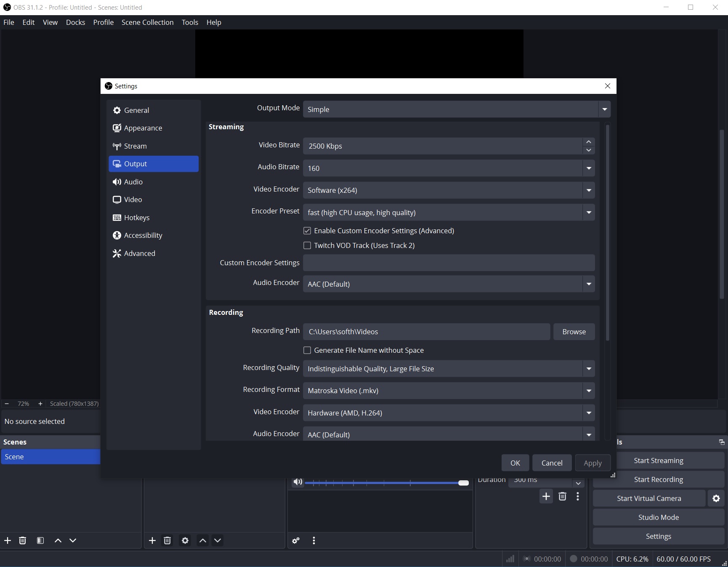728x567 pixels.
Task: Check Generate File Name without Space
Action: pos(307,350)
